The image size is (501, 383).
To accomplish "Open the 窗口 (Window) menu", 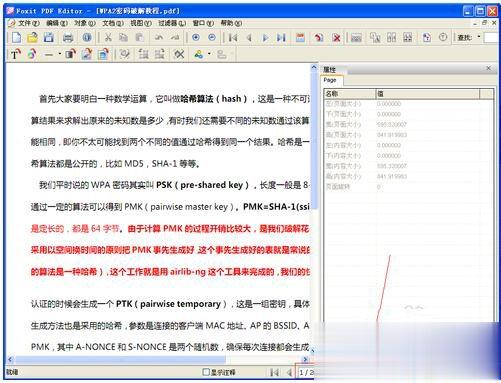I will [203, 23].
